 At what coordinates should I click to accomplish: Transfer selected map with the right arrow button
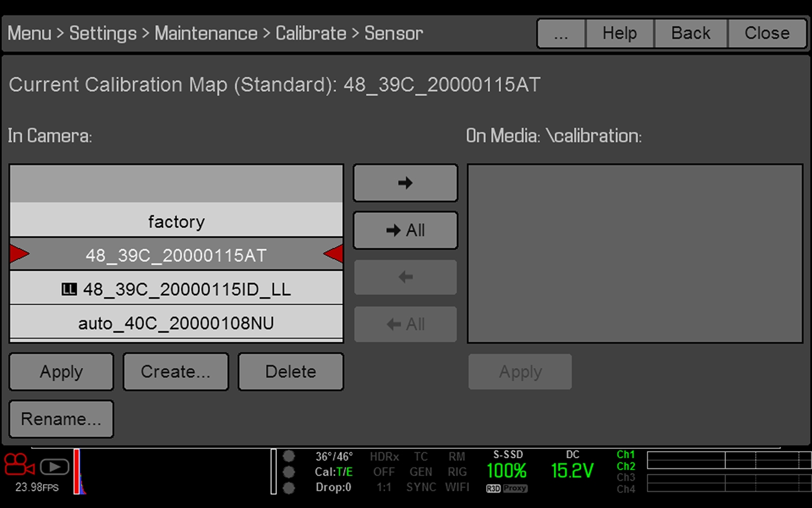tap(405, 183)
